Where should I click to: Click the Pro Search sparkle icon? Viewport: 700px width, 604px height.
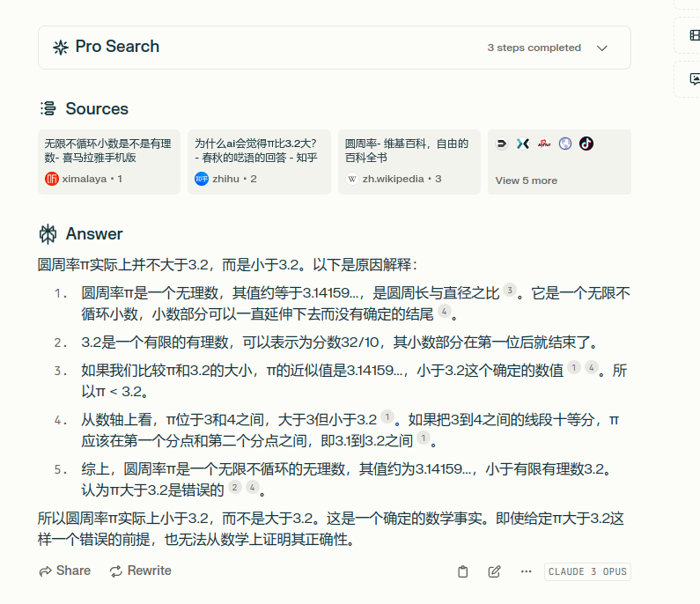(x=61, y=47)
